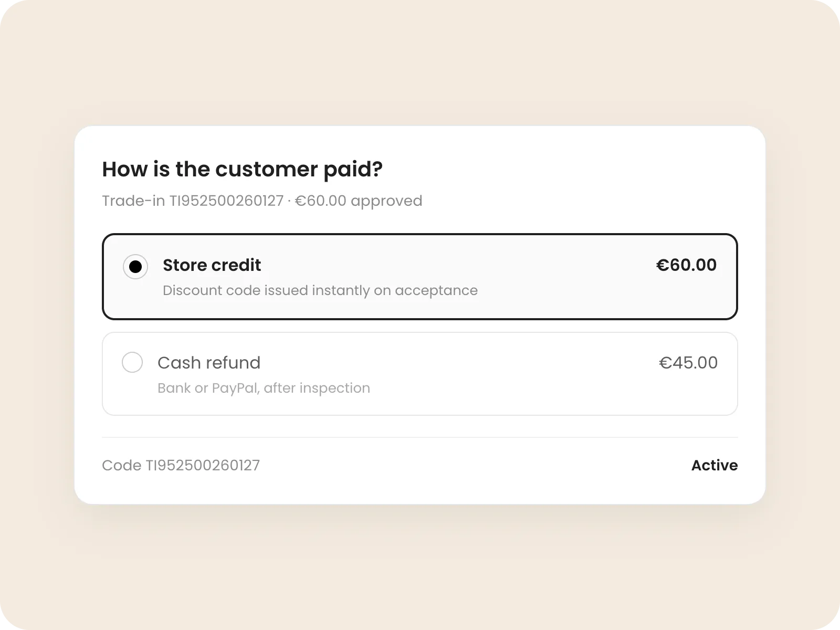Viewport: 840px width, 630px height.
Task: Click the '€60.00 approved' text in subtitle
Action: (x=359, y=201)
